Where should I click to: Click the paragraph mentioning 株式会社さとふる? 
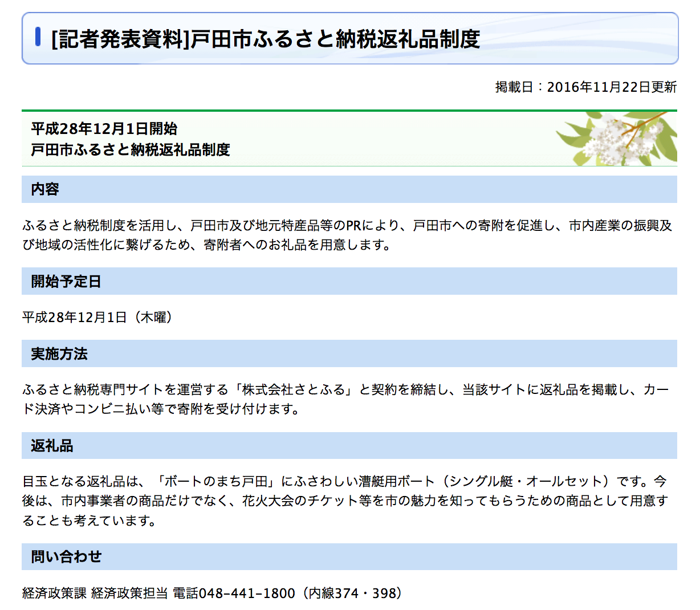345,399
